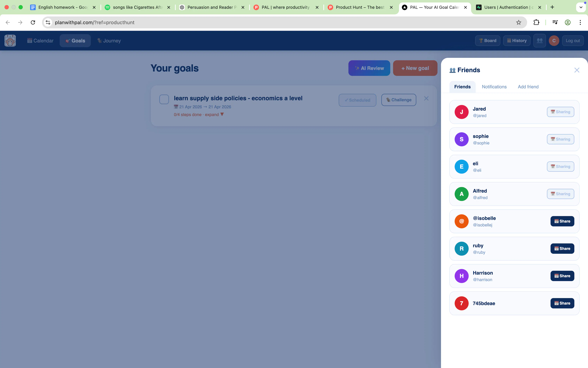Click the @jared username
The image size is (588, 368).
[x=480, y=116]
